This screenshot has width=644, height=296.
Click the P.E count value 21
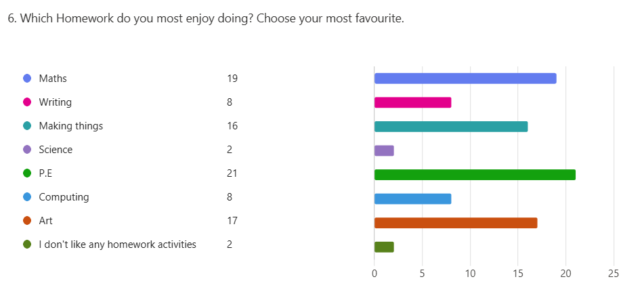point(232,173)
